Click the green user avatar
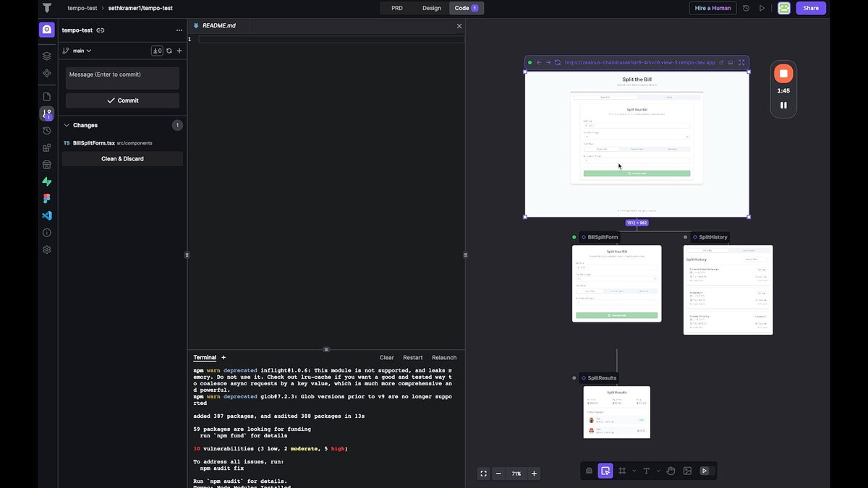The image size is (868, 488). click(784, 8)
